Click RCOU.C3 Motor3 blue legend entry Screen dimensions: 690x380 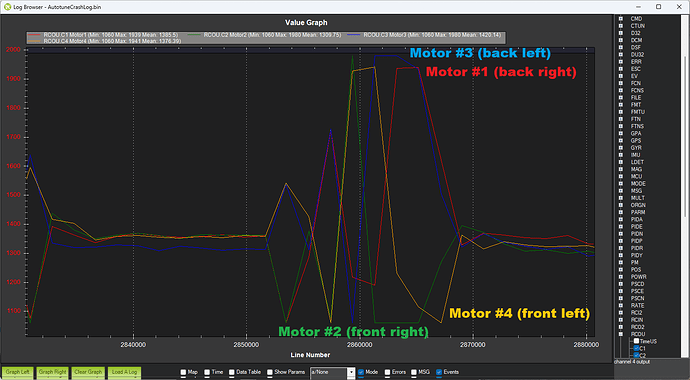425,35
